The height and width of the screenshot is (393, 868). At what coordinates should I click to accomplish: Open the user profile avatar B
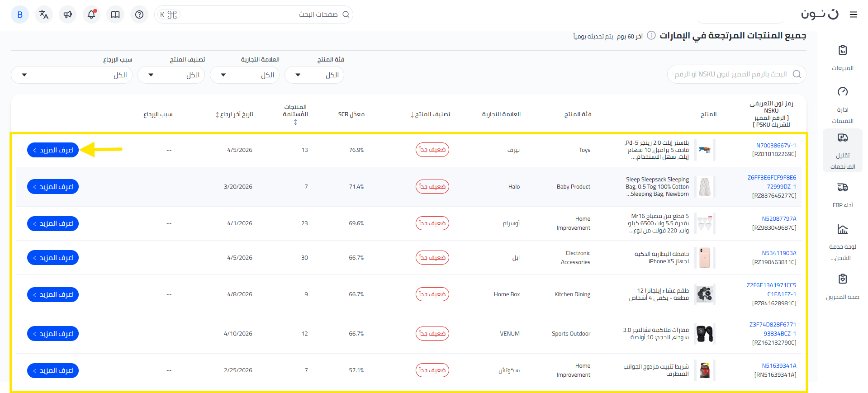pyautogui.click(x=20, y=14)
